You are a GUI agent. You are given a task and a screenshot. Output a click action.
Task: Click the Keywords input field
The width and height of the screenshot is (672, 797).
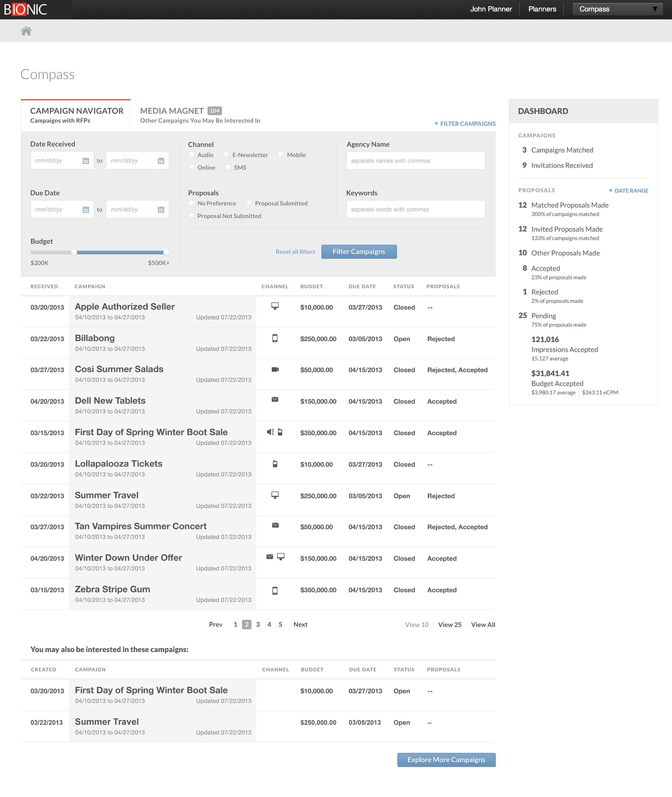click(416, 210)
